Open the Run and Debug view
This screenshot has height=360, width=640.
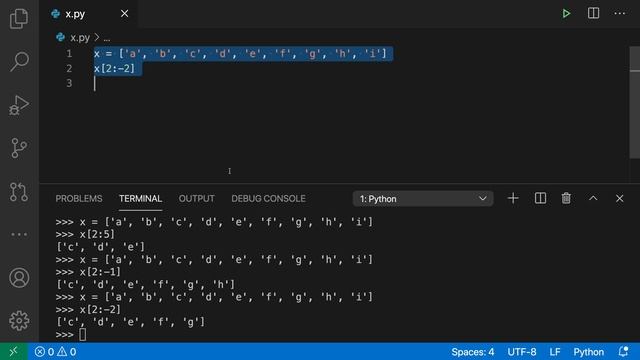point(19,105)
